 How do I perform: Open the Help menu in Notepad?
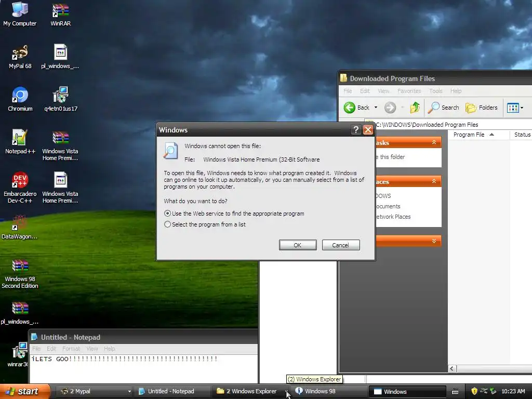pos(109,349)
